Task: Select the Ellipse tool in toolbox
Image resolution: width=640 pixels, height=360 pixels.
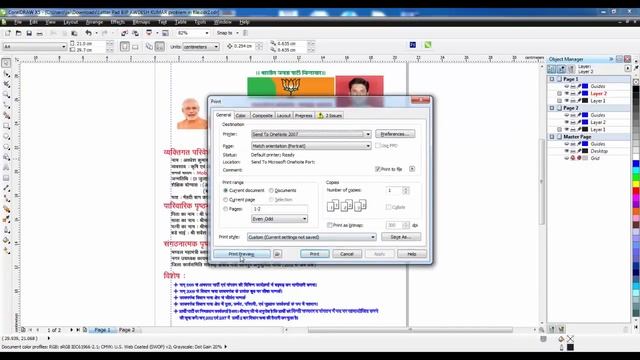Action: click(6, 136)
